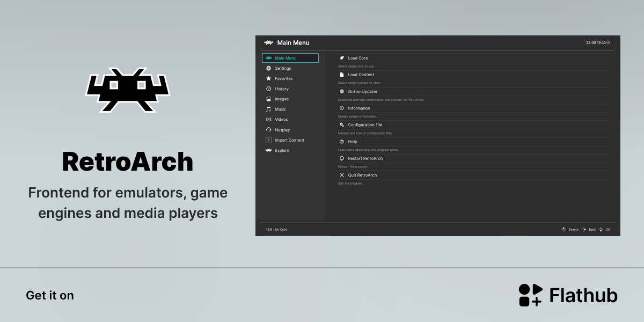Click the Load Content file icon
This screenshot has width=644, height=322.
[x=342, y=75]
